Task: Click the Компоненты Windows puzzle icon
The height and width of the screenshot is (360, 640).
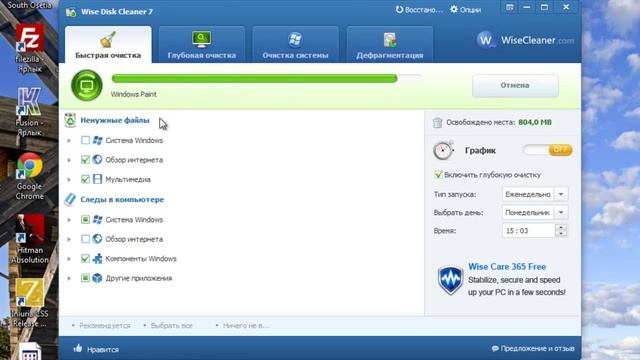Action: click(x=97, y=258)
